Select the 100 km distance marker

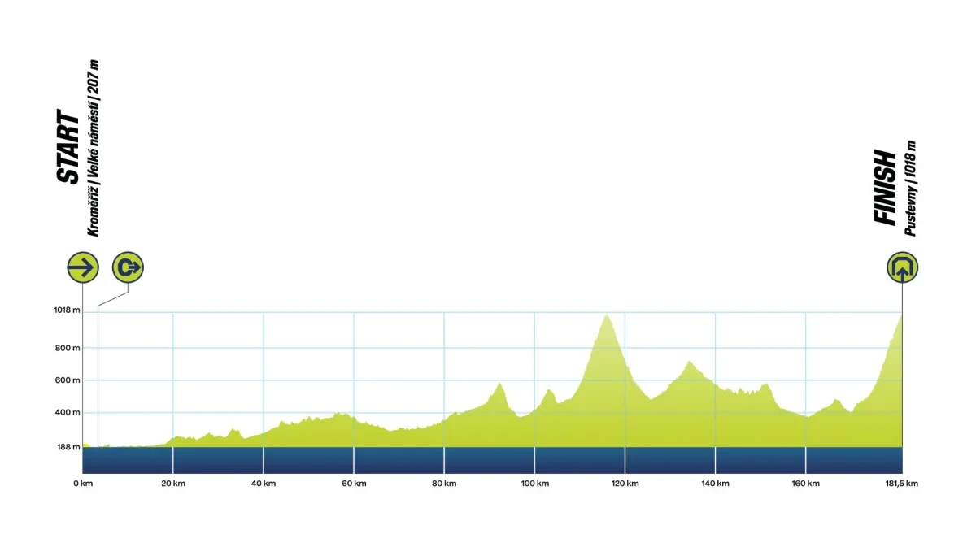pos(534,484)
